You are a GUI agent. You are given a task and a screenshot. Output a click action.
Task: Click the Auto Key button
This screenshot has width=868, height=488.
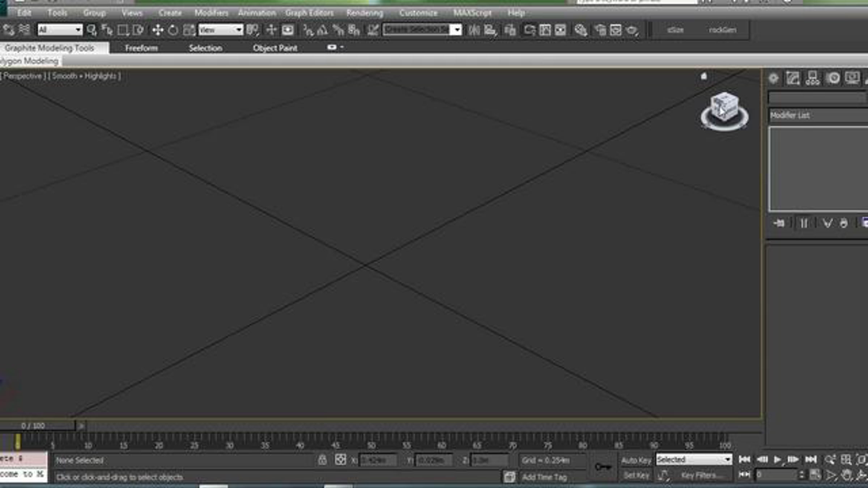point(636,460)
